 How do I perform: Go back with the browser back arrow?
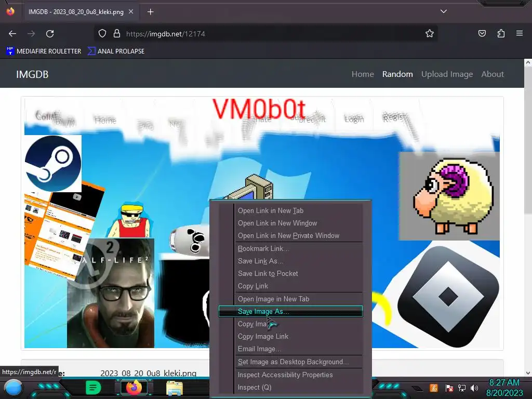point(12,34)
